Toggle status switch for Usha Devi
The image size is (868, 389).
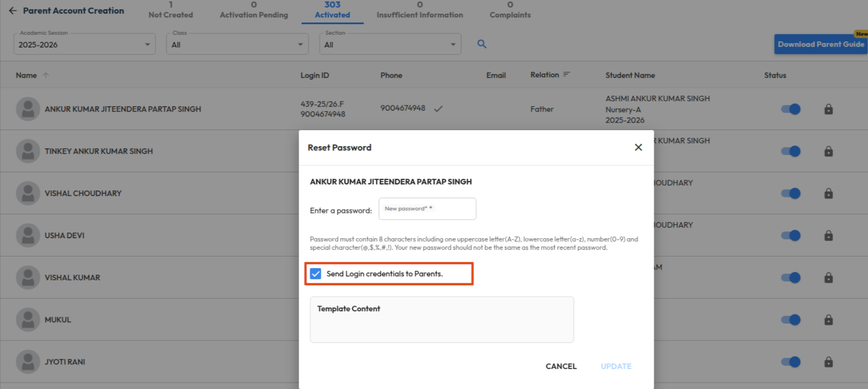click(x=790, y=236)
